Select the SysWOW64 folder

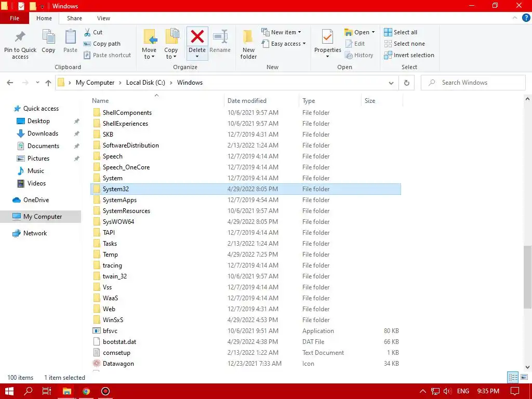[x=246, y=221]
